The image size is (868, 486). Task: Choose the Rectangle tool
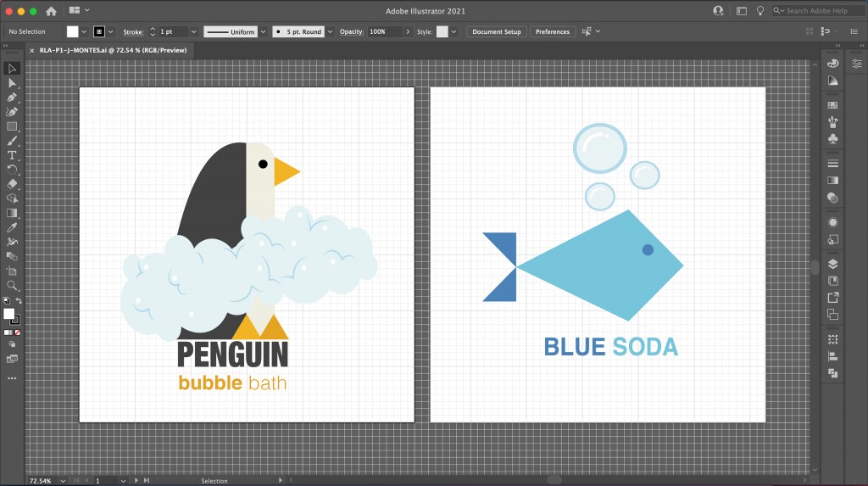pyautogui.click(x=12, y=126)
